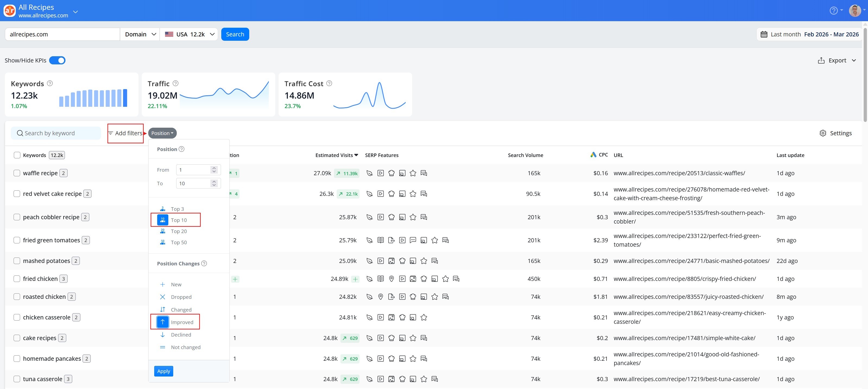Viewport: 868px width, 389px height.
Task: Click the knowledge panel icon in fried green tomatoes row
Action: click(380, 240)
